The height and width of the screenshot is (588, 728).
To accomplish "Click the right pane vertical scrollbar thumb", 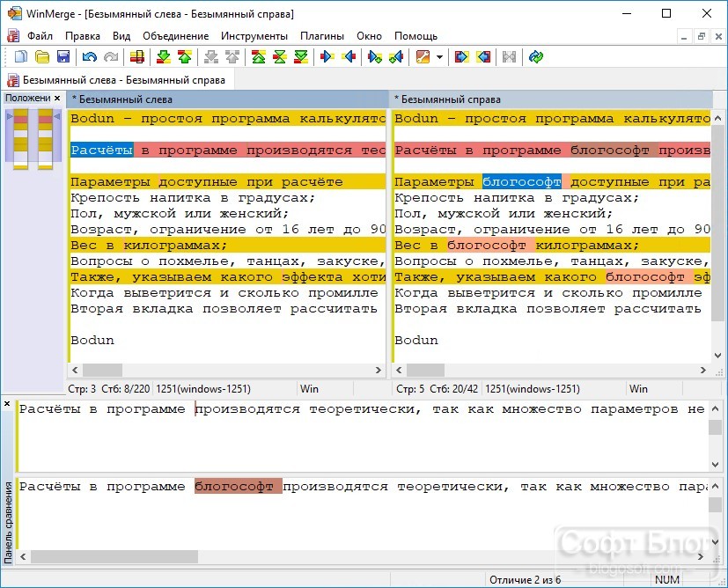I will coord(717,224).
